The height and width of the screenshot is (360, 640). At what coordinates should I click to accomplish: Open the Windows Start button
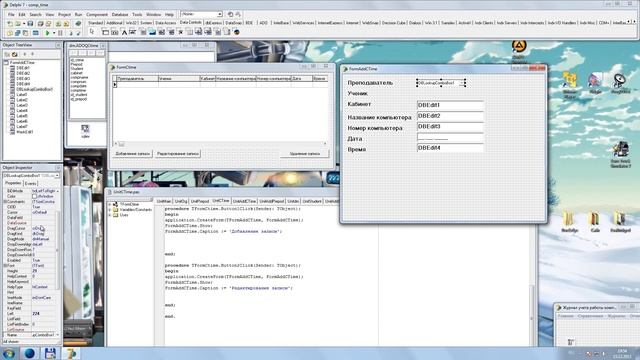tap(9, 353)
